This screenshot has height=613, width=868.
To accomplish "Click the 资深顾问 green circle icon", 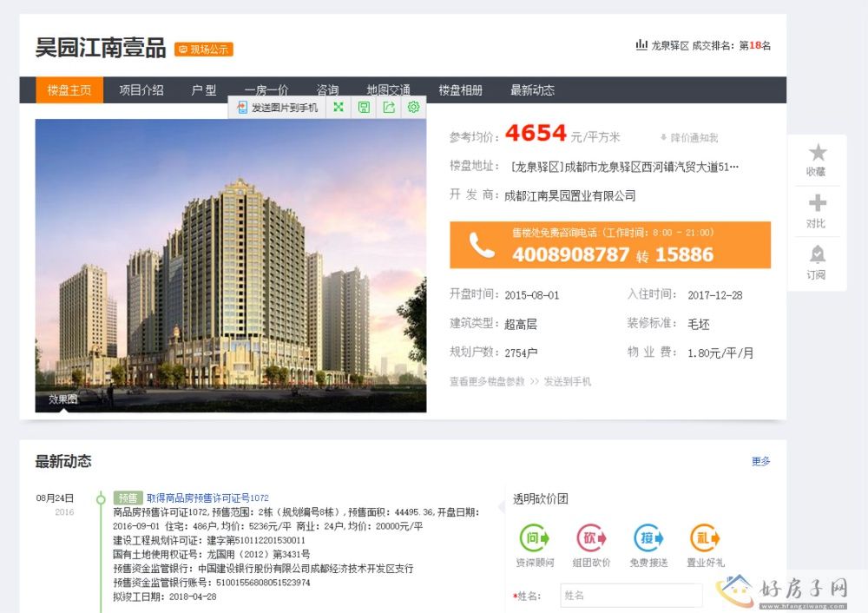I will [x=535, y=538].
